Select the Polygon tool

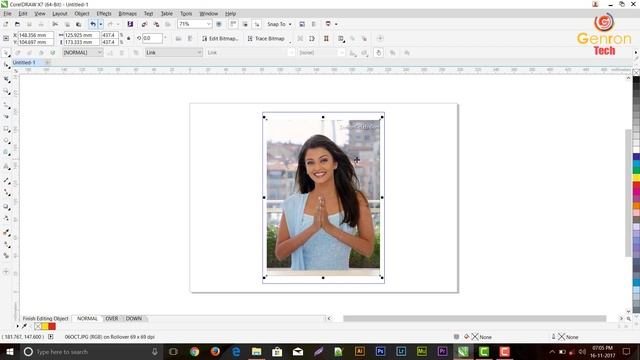(7, 153)
